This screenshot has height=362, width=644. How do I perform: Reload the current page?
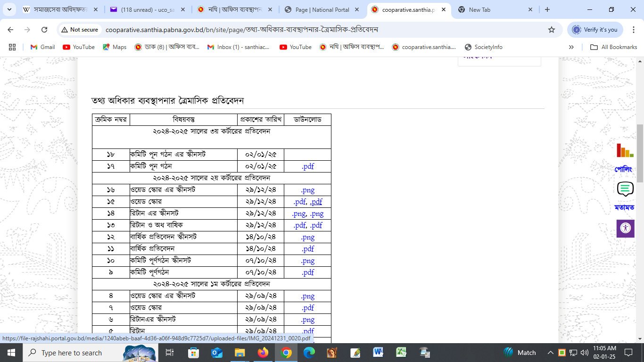point(44,30)
